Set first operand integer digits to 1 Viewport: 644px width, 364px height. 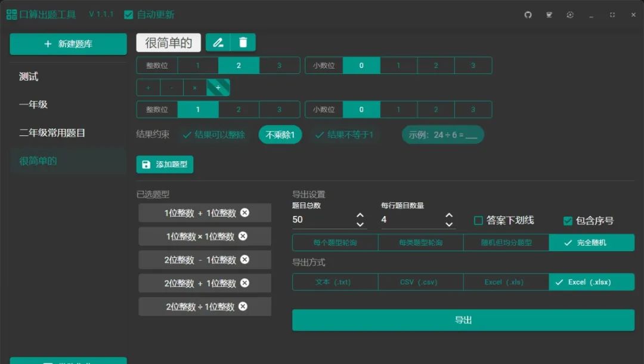point(198,65)
